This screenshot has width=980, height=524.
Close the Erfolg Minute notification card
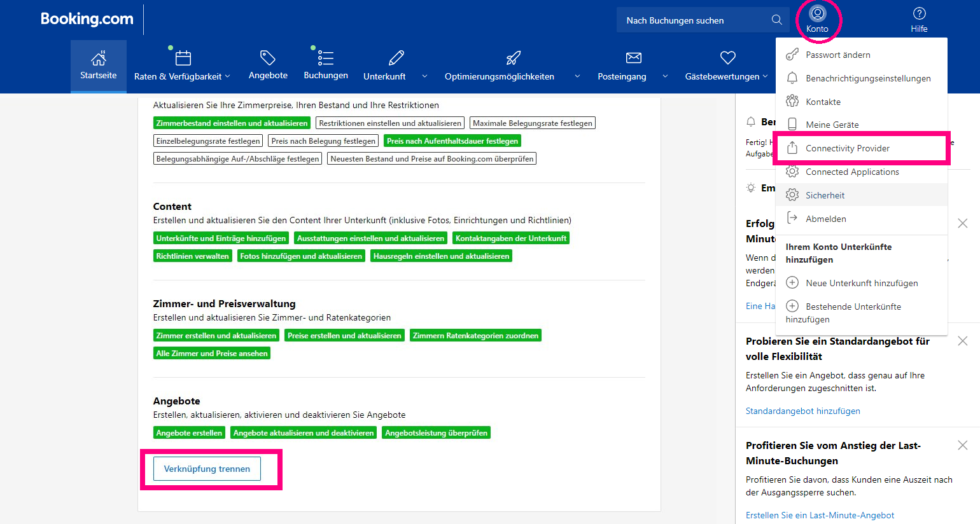963,223
